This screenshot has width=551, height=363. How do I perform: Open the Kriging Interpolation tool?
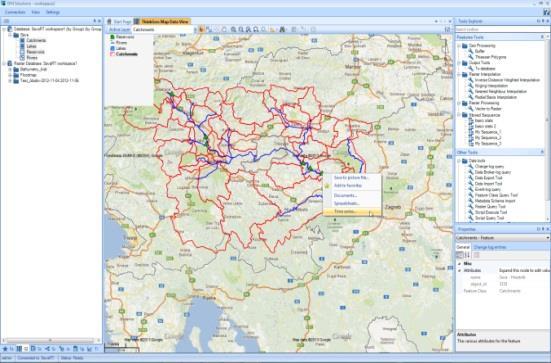pyautogui.click(x=491, y=86)
